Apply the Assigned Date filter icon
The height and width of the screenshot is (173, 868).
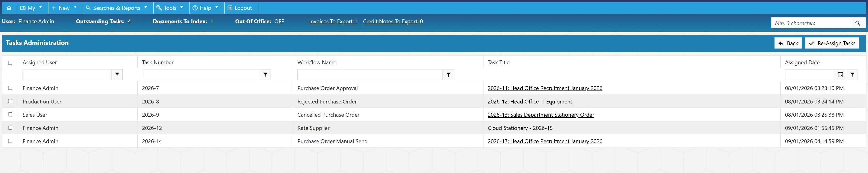click(x=852, y=75)
